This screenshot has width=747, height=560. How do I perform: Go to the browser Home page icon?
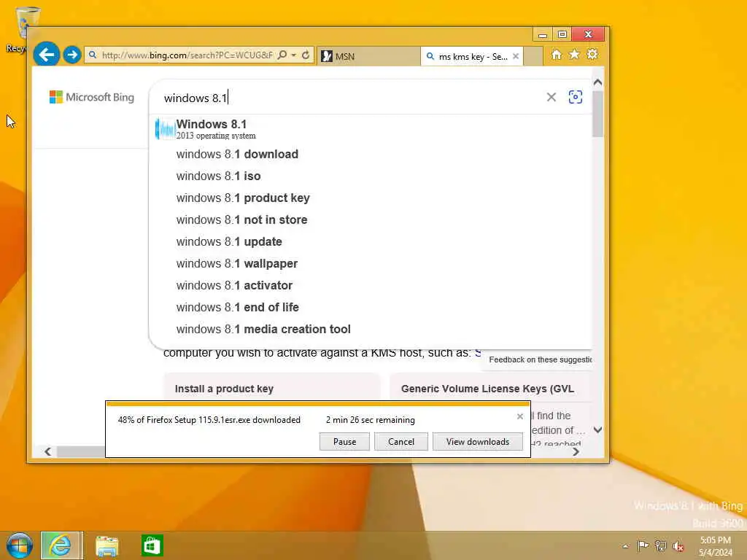pyautogui.click(x=556, y=54)
